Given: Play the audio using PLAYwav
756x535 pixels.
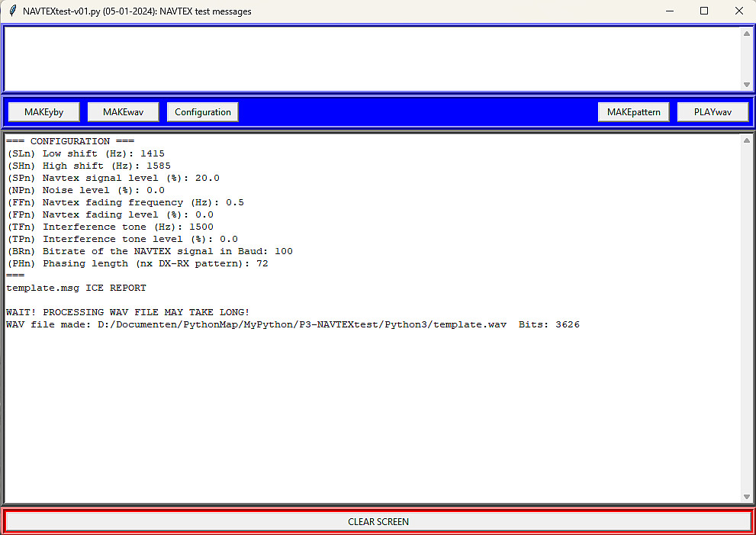Looking at the screenshot, I should pos(713,112).
